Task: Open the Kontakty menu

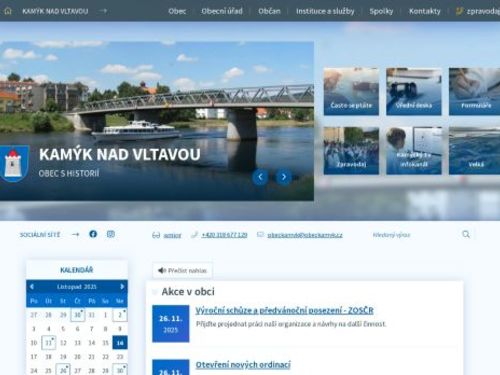Action: [x=425, y=11]
